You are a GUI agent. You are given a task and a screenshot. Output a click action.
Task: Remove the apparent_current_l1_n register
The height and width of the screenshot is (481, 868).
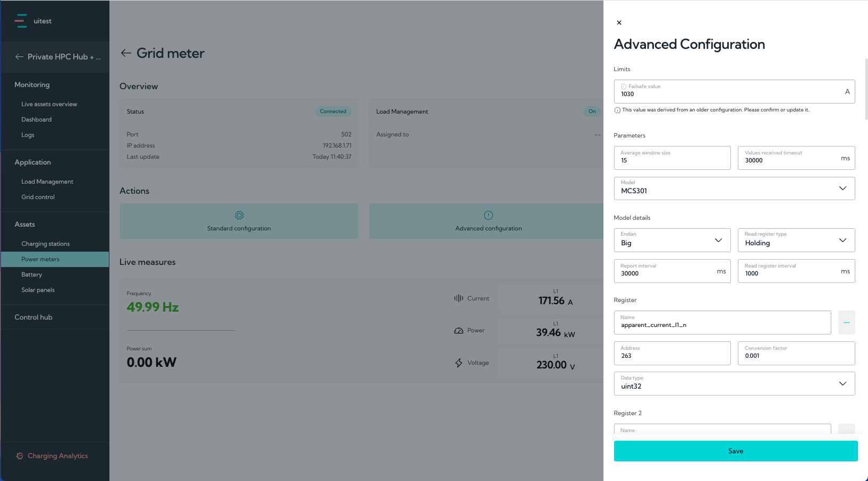[846, 322]
